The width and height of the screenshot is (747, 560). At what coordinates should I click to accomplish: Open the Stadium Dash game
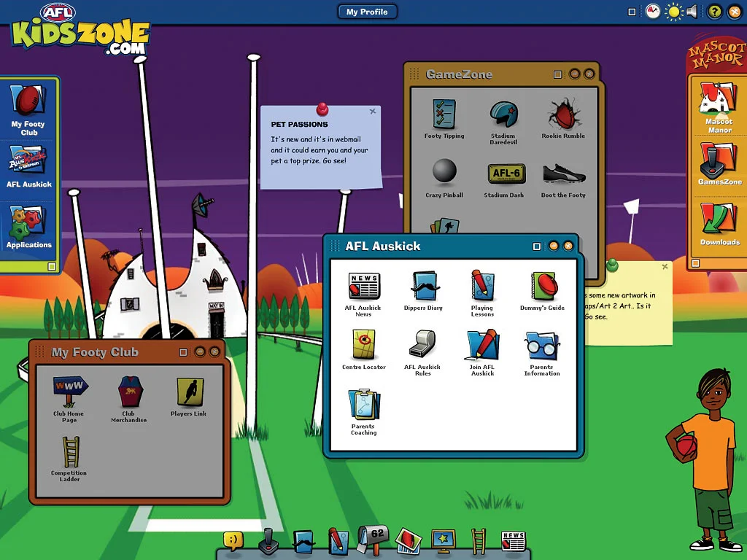(x=504, y=181)
